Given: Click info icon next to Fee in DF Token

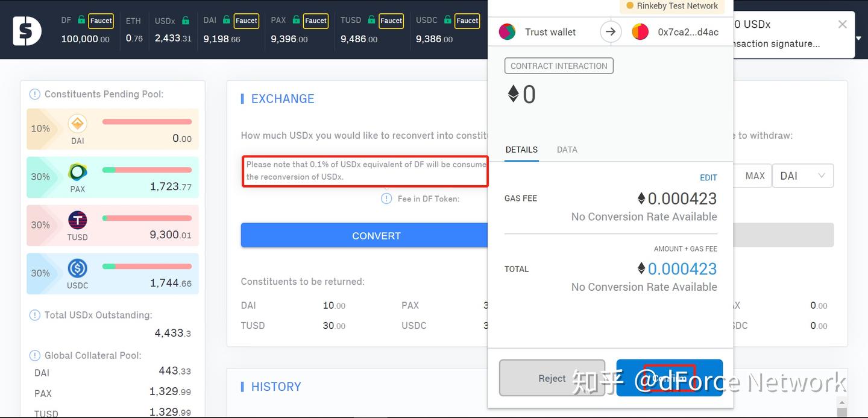Looking at the screenshot, I should [x=386, y=198].
